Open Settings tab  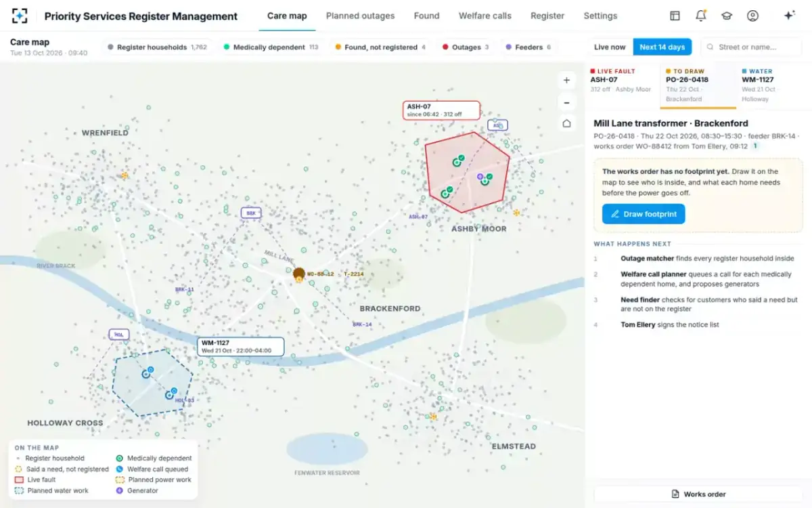point(600,16)
